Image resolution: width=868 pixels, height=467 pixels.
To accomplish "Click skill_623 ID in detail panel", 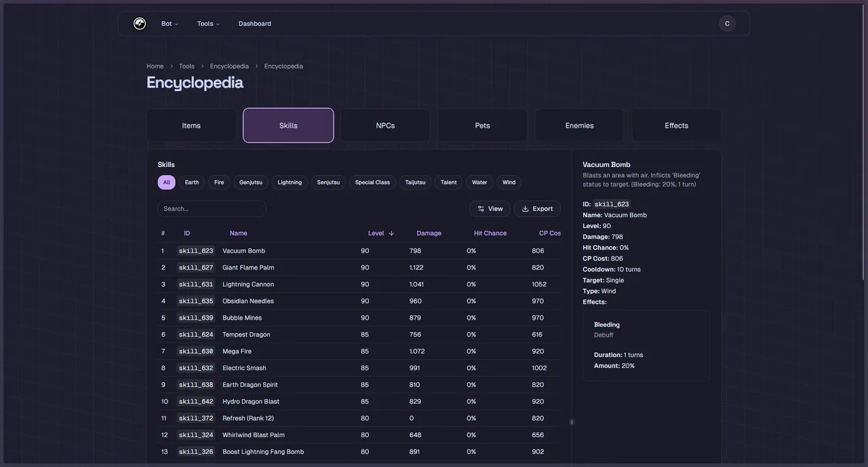I will point(612,204).
